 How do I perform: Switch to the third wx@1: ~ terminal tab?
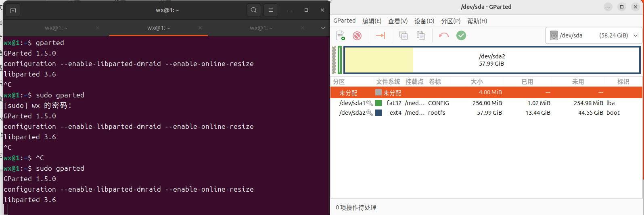coord(261,28)
